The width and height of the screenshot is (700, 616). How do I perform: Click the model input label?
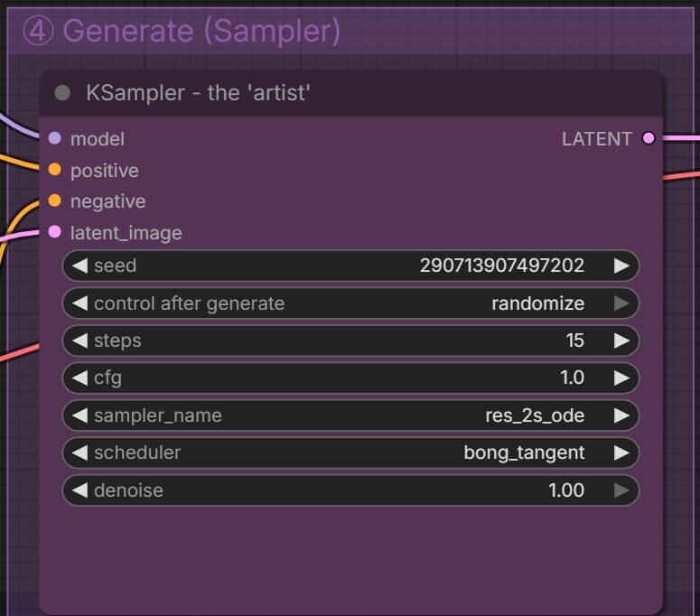coord(98,139)
